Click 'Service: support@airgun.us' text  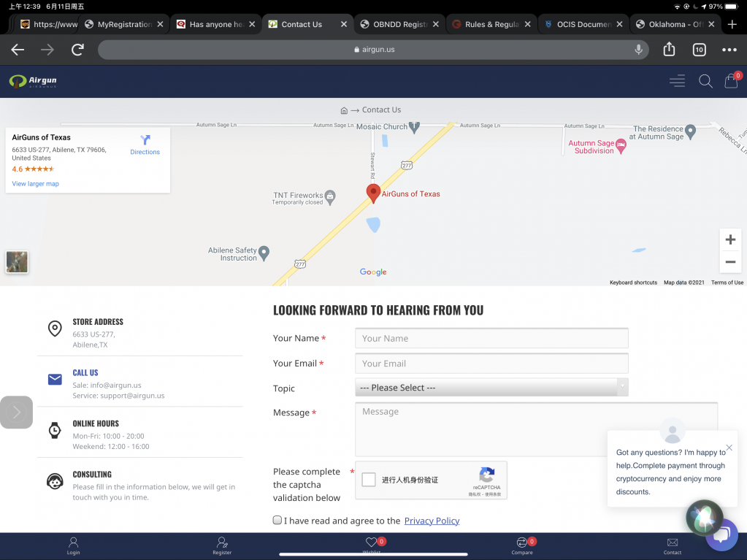118,396
